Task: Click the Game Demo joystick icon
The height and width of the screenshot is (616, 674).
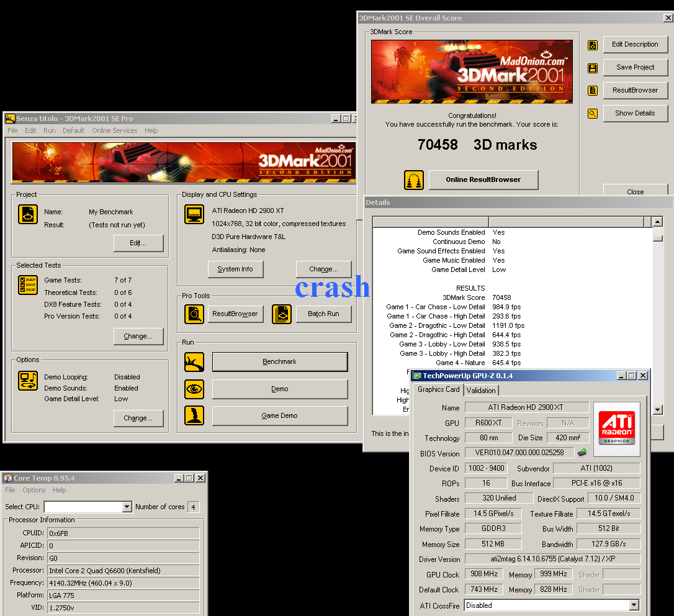Action: coord(194,415)
